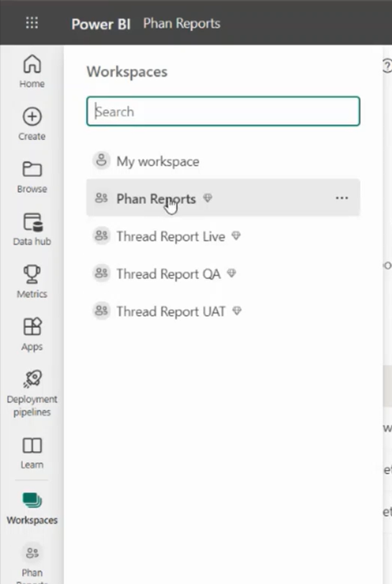The width and height of the screenshot is (392, 584).
Task: Click Phan Reports title in header
Action: (x=182, y=24)
